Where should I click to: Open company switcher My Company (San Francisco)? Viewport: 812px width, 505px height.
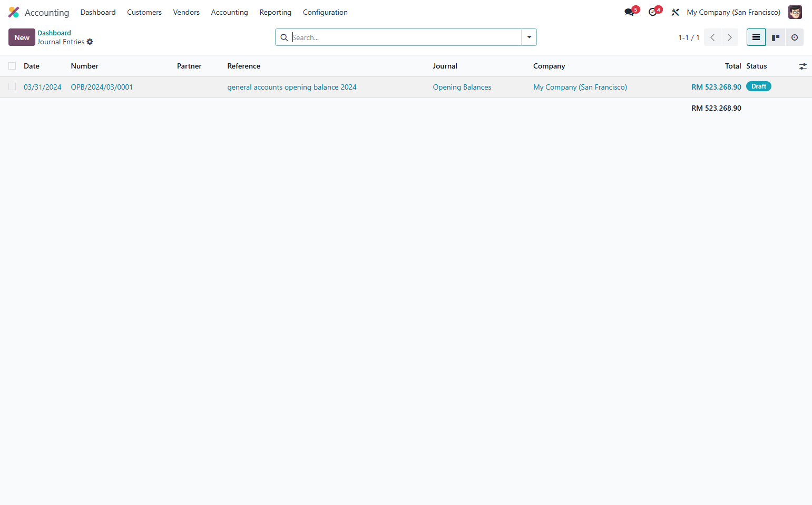point(733,12)
